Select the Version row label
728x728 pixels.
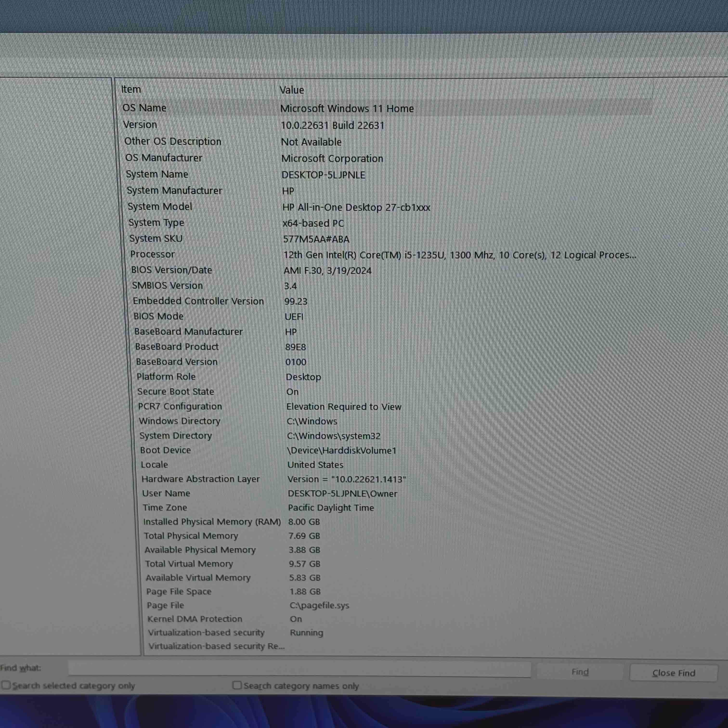[140, 125]
